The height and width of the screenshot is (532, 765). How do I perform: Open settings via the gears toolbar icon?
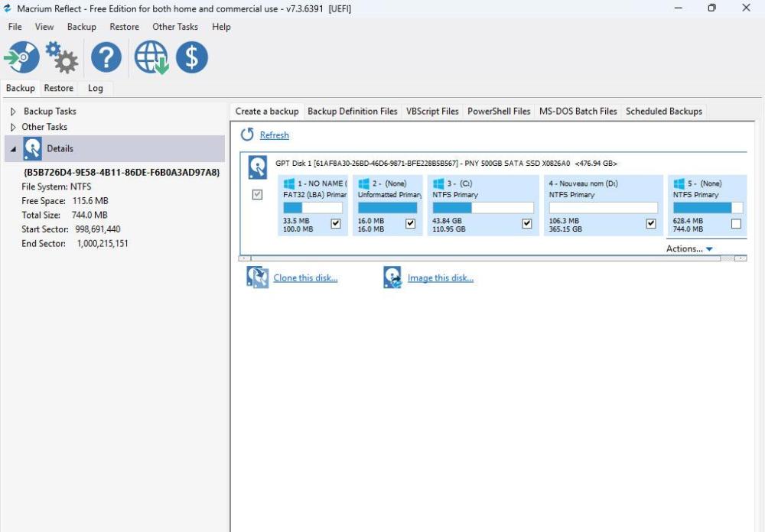pyautogui.click(x=61, y=57)
